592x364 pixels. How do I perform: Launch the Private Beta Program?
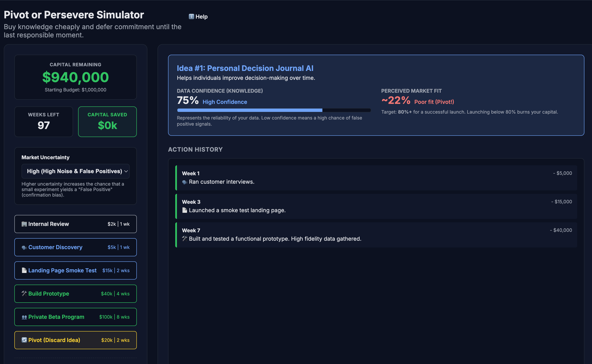(x=76, y=317)
